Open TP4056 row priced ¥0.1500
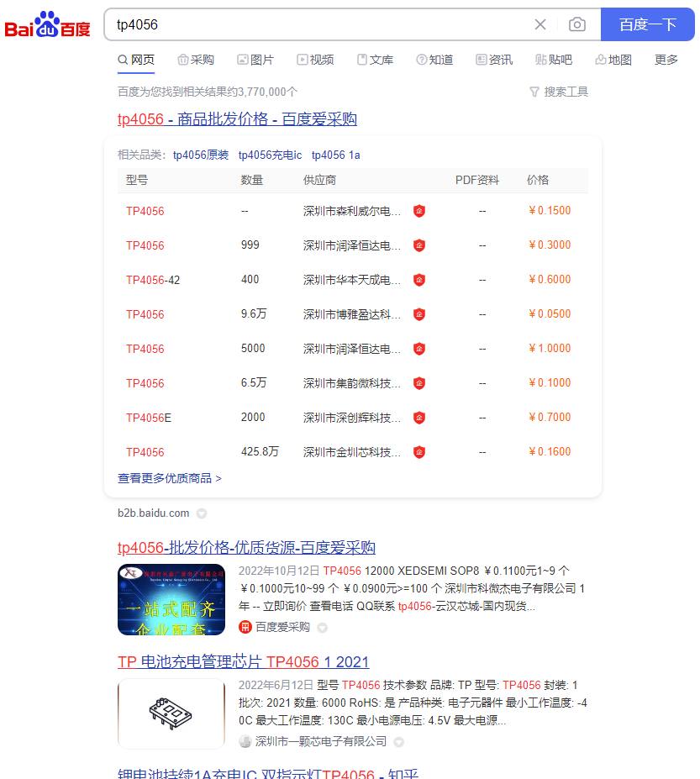This screenshot has height=779, width=700. [x=145, y=211]
